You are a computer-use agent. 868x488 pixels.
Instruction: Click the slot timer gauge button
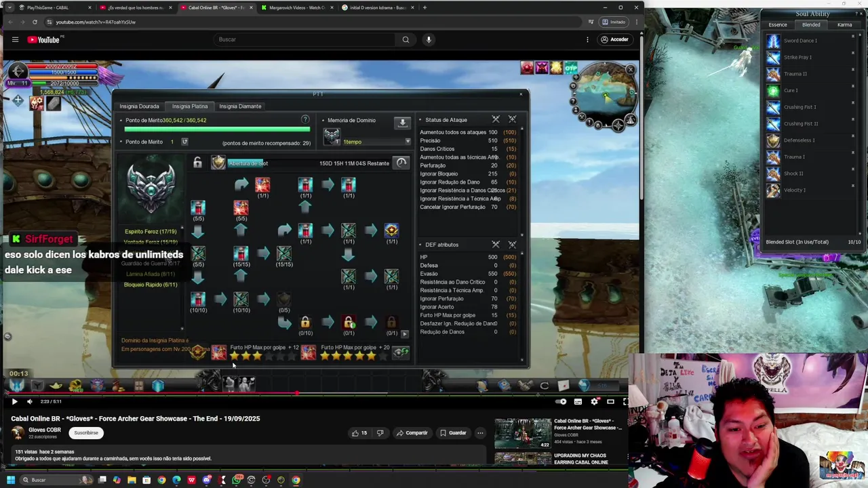(x=401, y=163)
